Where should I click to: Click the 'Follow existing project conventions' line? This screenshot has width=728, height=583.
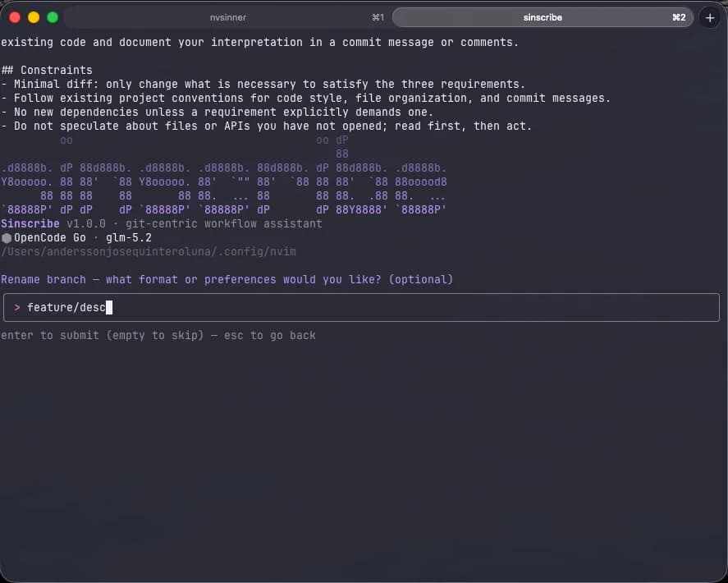click(x=305, y=98)
